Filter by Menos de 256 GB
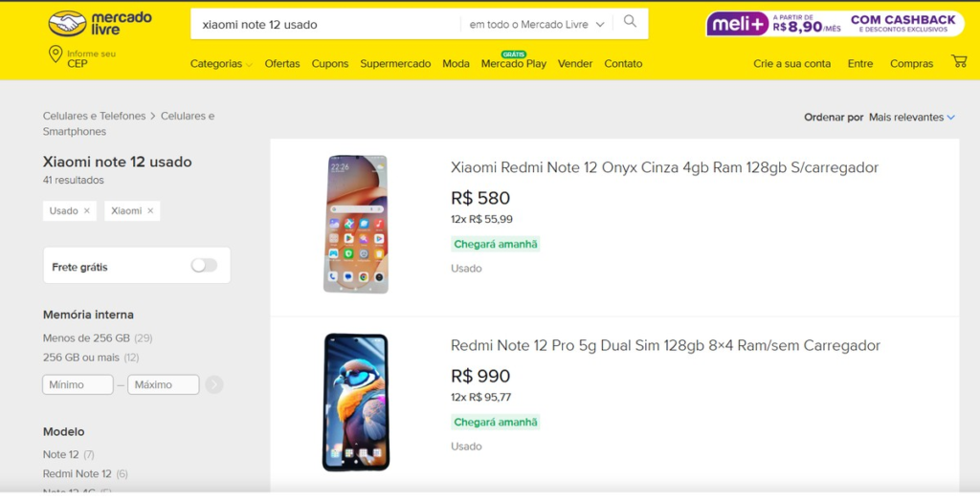This screenshot has height=501, width=980. (x=86, y=338)
